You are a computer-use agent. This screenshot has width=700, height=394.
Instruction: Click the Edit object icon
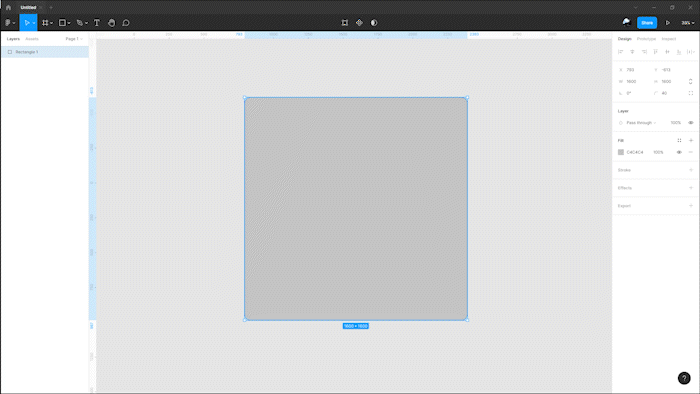click(345, 23)
